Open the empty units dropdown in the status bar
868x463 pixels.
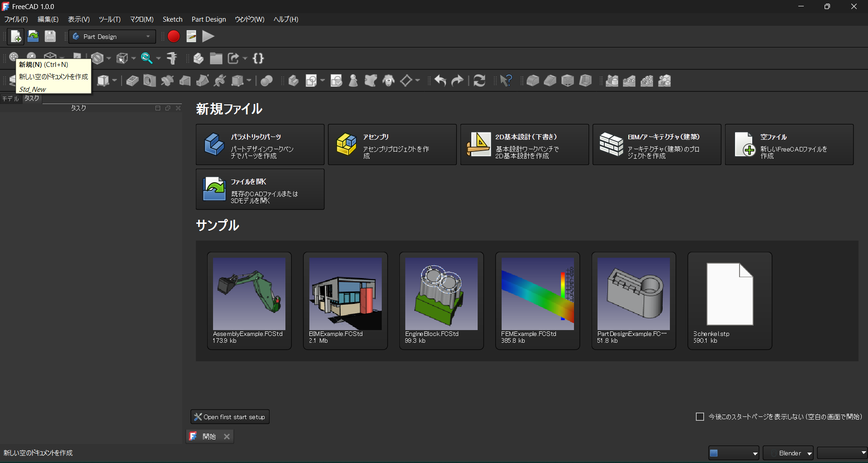(x=842, y=453)
